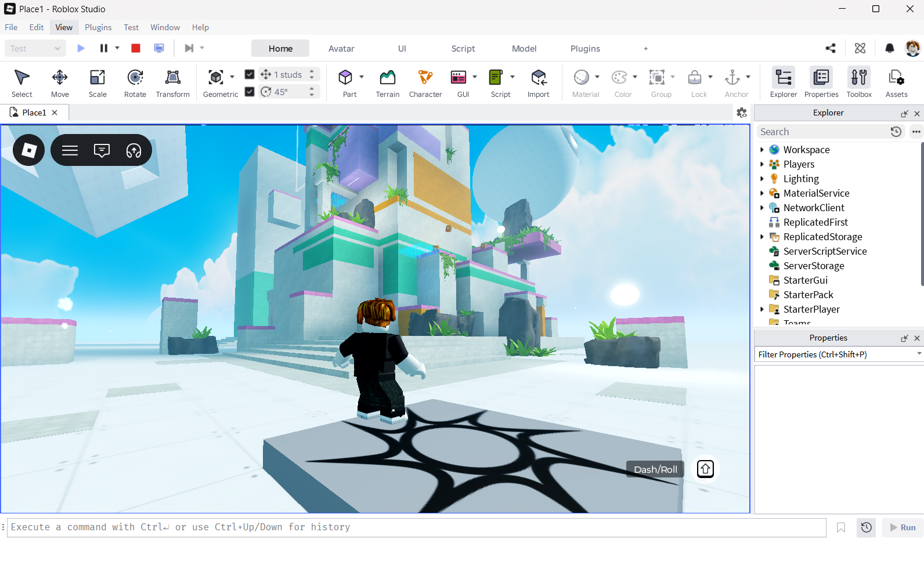The height and width of the screenshot is (561, 924).
Task: Activate the Transform tool
Action: click(x=173, y=83)
